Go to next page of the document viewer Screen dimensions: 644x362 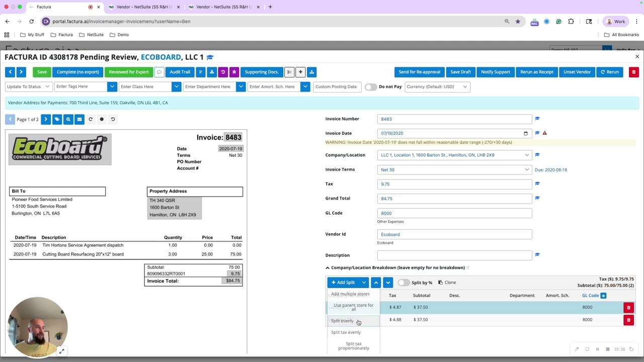pos(46,119)
